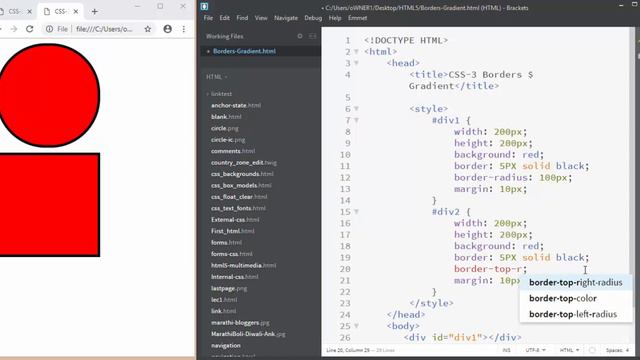
Task: Place cursor on border-top-r line 20
Action: click(491, 269)
